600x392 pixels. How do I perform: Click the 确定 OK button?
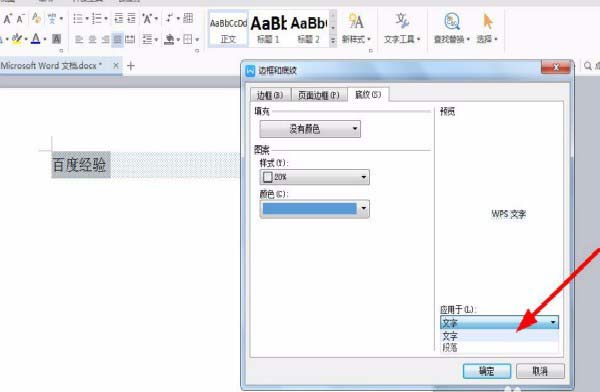(487, 371)
